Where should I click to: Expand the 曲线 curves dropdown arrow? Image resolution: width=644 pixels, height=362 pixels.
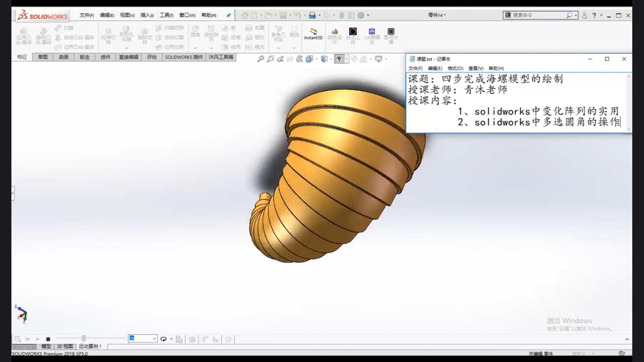click(294, 48)
